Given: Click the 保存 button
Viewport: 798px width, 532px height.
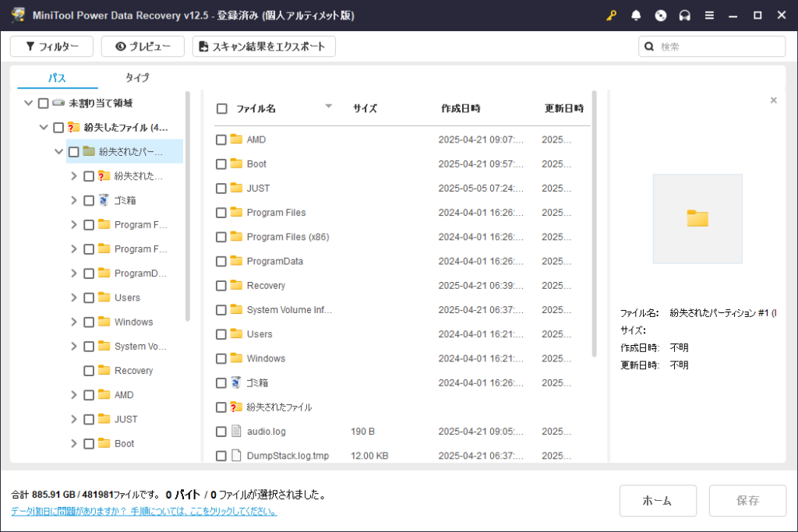Looking at the screenshot, I should pyautogui.click(x=747, y=501).
